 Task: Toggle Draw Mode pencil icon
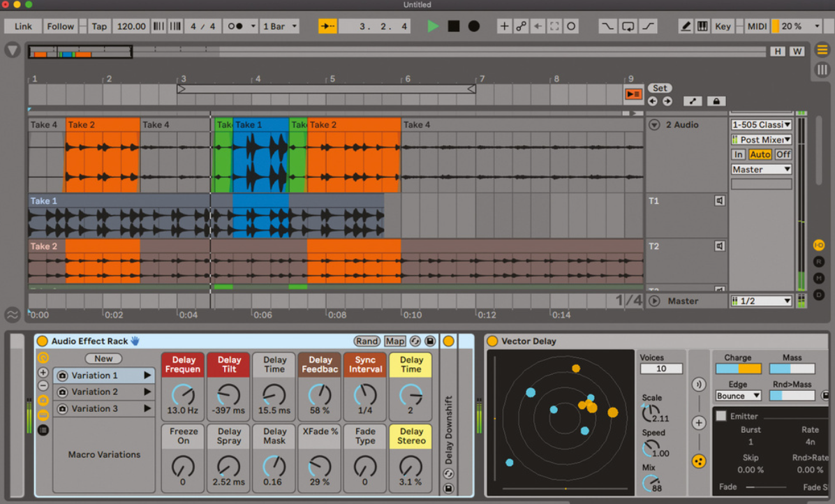coord(686,26)
